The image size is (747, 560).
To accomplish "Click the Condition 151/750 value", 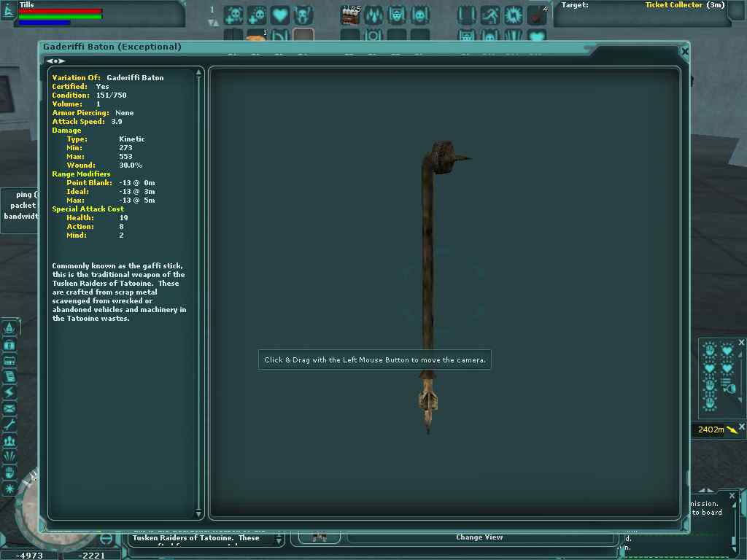I will click(112, 96).
